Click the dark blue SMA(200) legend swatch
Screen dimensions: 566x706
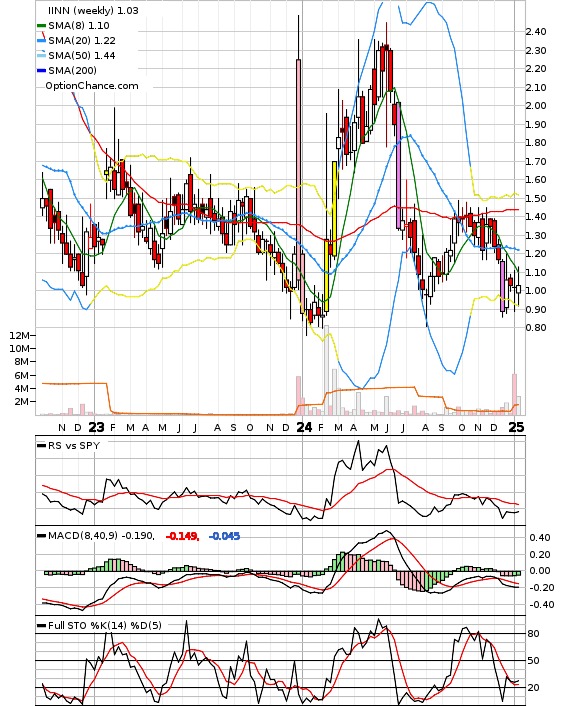tap(41, 71)
